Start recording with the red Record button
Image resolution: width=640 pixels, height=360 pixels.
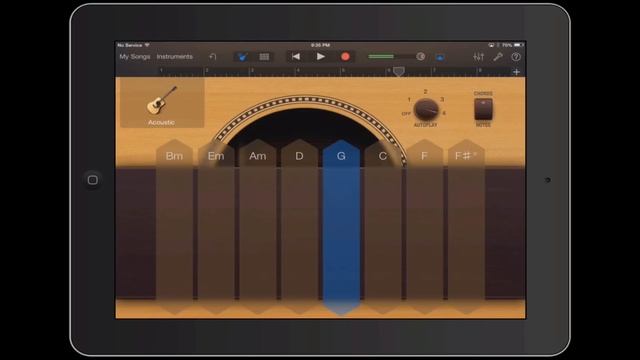pyautogui.click(x=345, y=57)
